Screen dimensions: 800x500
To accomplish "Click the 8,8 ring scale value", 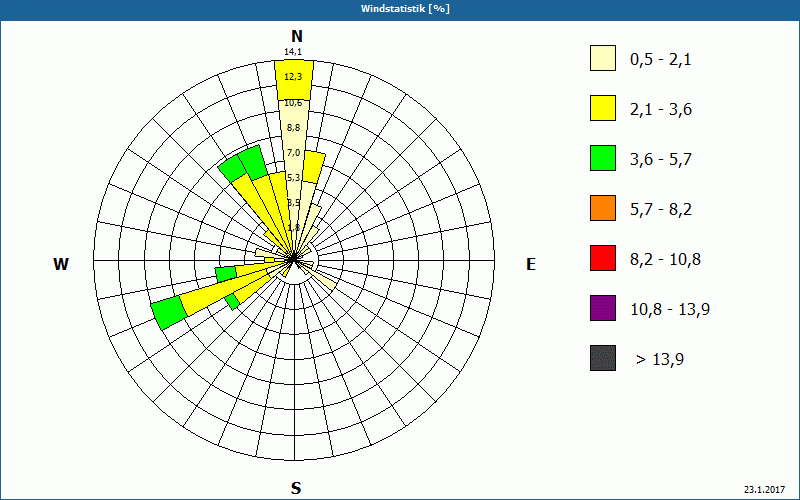I will coord(293,128).
